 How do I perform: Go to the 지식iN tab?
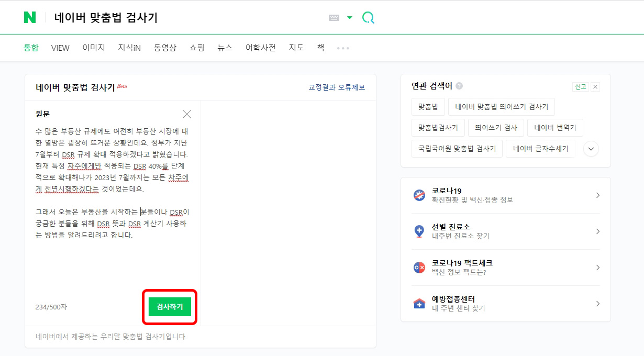[x=129, y=48]
